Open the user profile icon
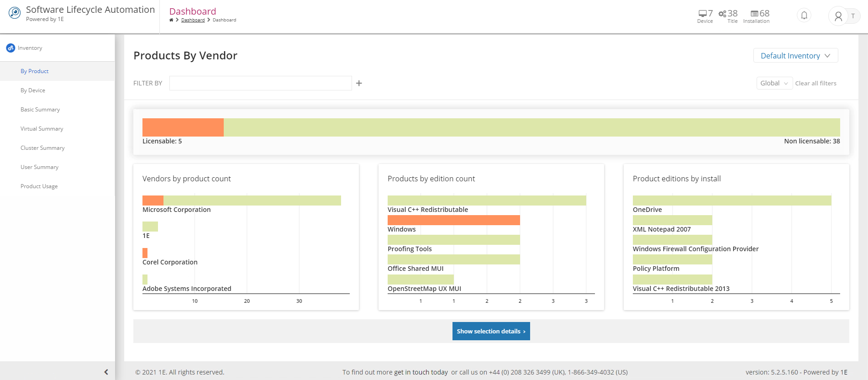This screenshot has width=868, height=380. click(x=838, y=16)
